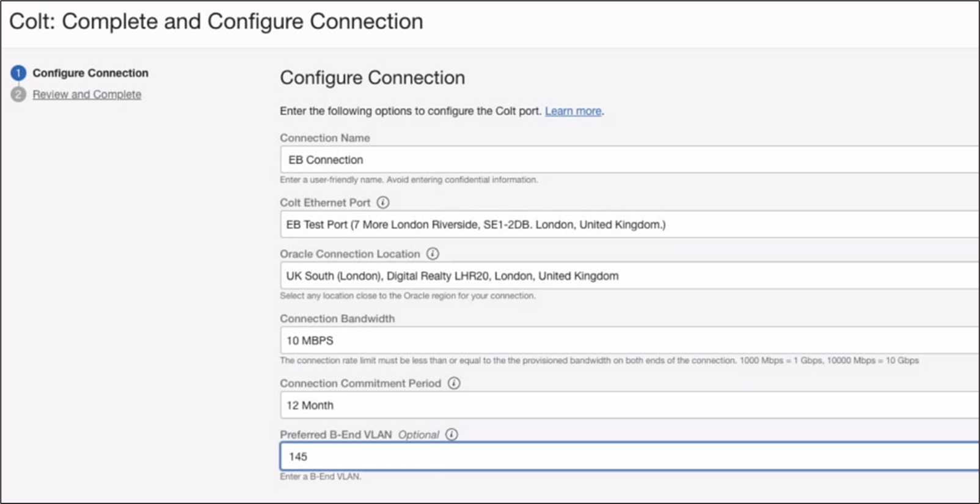The height and width of the screenshot is (504, 980).
Task: Select step 2 circle in wizard
Action: coord(18,94)
